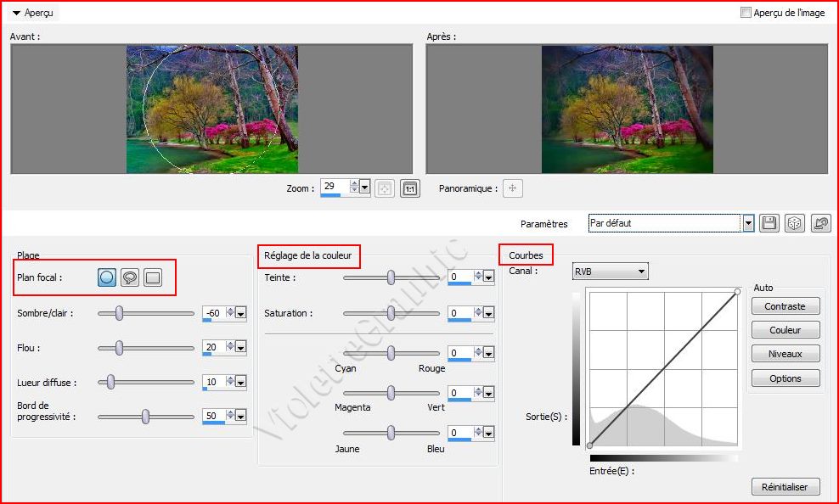Save preset with the floppy disk icon
Screen dimensions: 839x504
click(x=769, y=223)
